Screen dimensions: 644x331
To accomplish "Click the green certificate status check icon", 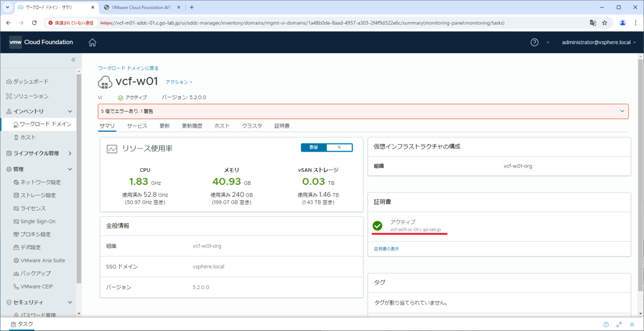I will (x=377, y=226).
